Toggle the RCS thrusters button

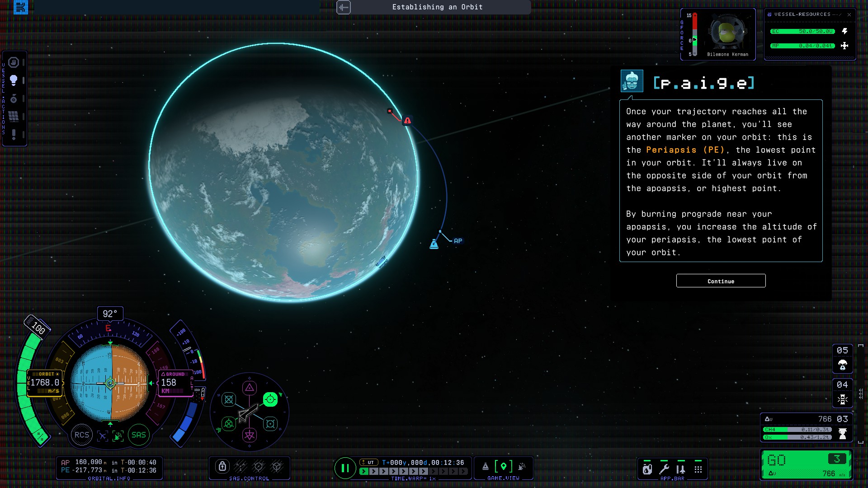(82, 435)
